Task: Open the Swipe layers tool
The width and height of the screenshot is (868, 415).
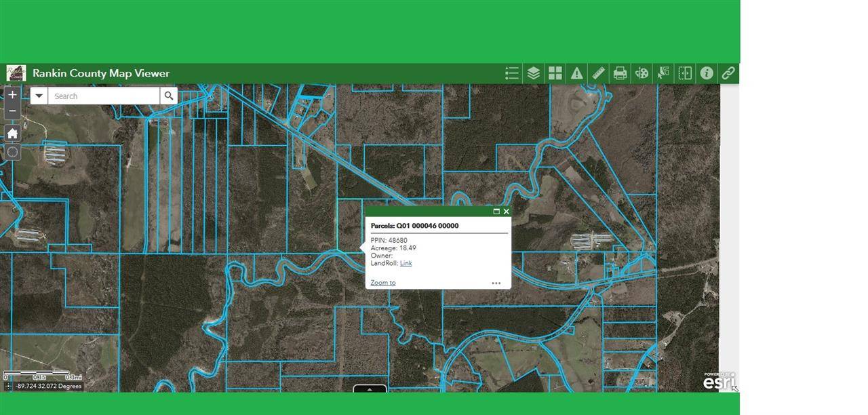Action: pos(685,73)
